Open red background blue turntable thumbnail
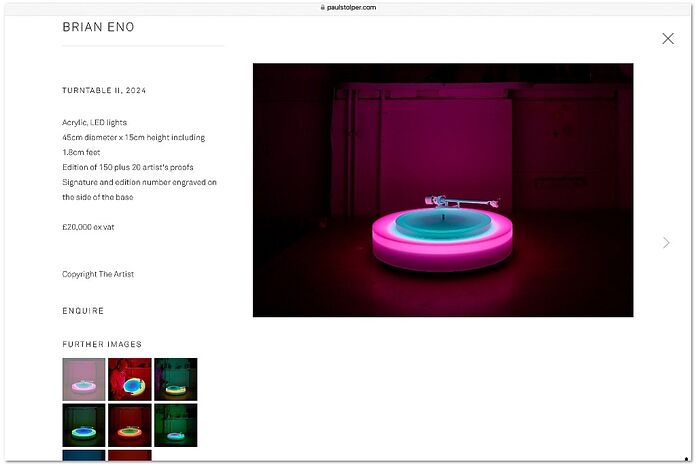The height and width of the screenshot is (464, 696). 130,380
